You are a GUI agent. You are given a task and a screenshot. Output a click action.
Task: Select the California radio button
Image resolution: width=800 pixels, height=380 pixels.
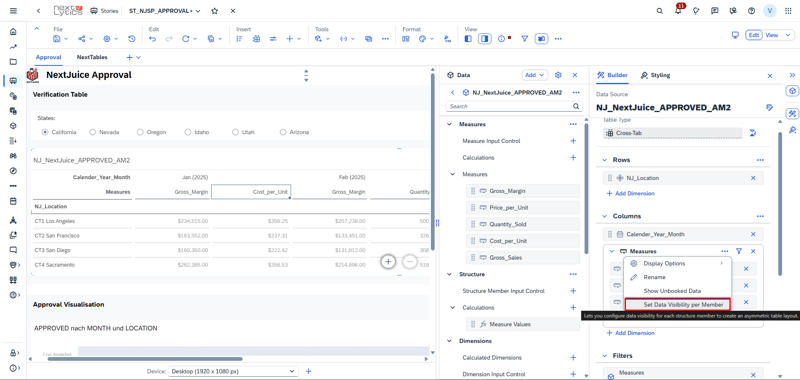45,132
